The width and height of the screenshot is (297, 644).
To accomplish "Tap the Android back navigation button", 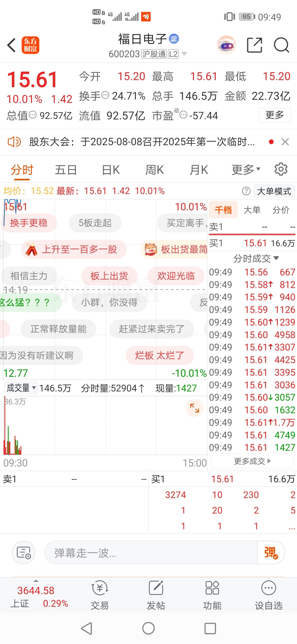I will point(87,629).
